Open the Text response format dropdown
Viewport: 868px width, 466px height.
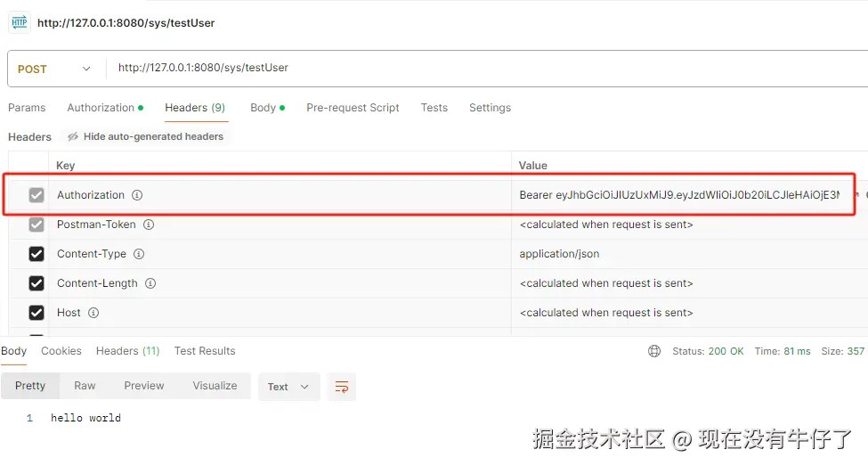coord(289,387)
